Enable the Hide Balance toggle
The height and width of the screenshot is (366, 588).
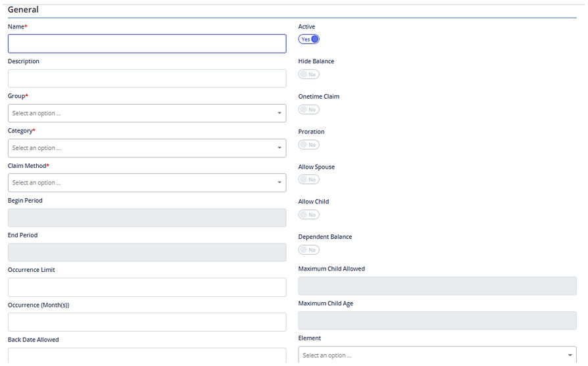pos(308,74)
